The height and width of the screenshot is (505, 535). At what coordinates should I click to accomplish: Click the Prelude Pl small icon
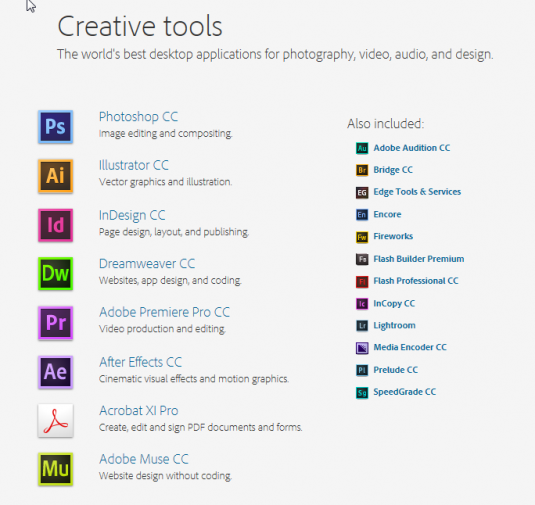pos(362,370)
